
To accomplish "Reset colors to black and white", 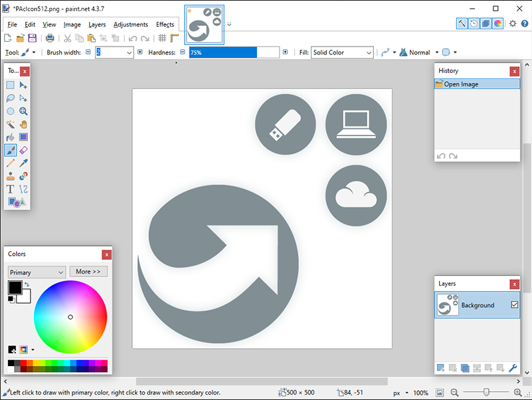I will pos(11,300).
